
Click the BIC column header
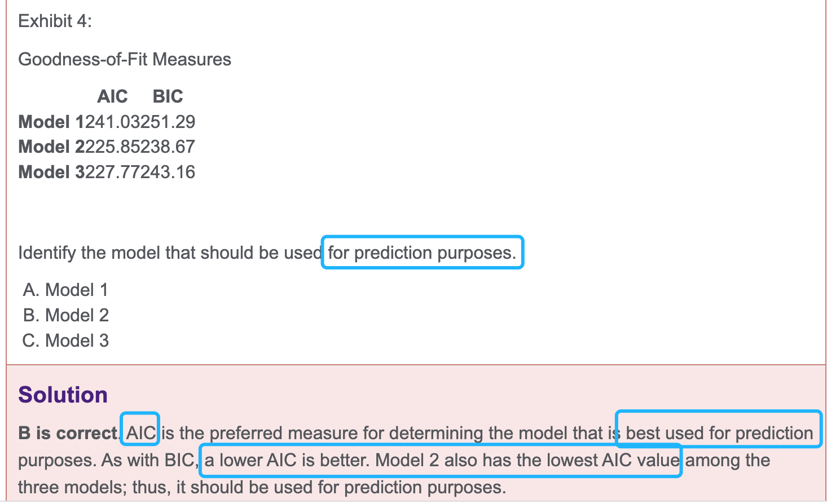tap(168, 96)
